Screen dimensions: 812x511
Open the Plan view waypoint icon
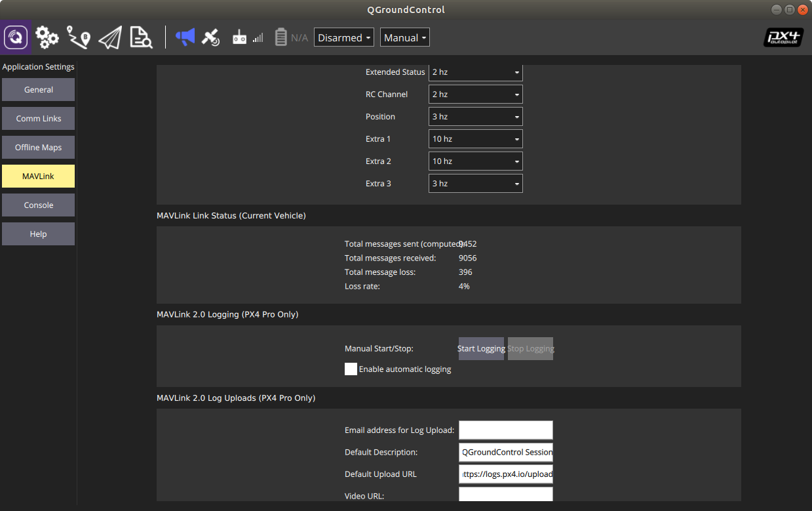79,37
